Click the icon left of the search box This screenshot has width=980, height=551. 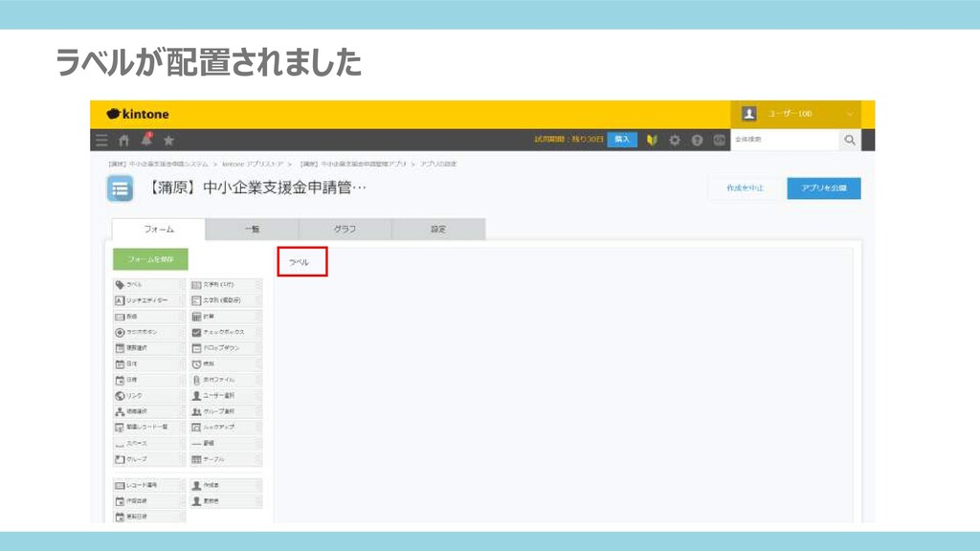(720, 140)
